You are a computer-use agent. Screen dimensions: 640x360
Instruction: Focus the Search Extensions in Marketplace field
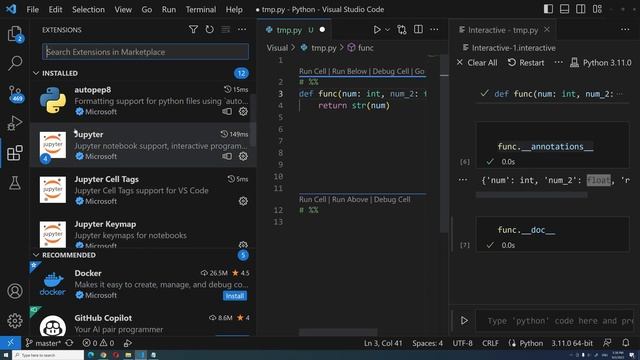(145, 52)
